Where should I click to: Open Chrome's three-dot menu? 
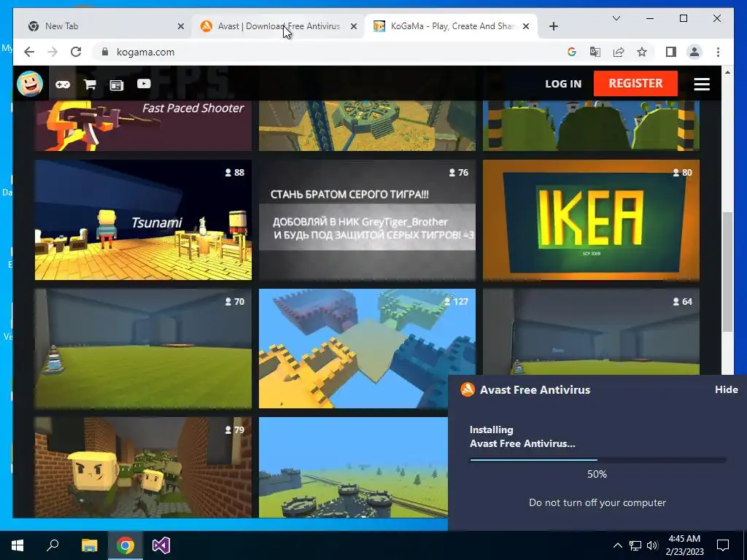[x=718, y=52]
